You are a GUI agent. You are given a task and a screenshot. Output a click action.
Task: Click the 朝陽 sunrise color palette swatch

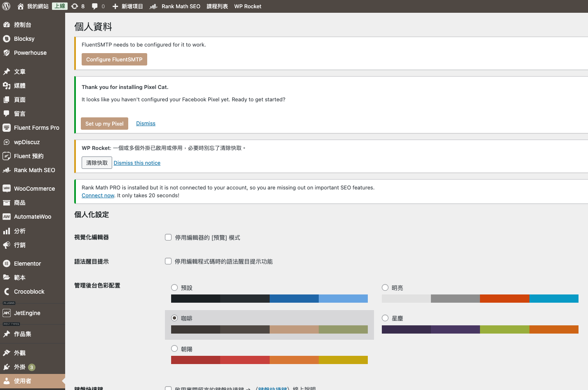269,360
